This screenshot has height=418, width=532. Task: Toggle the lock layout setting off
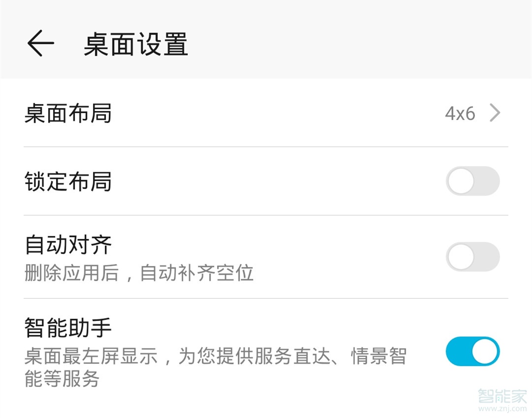click(473, 181)
